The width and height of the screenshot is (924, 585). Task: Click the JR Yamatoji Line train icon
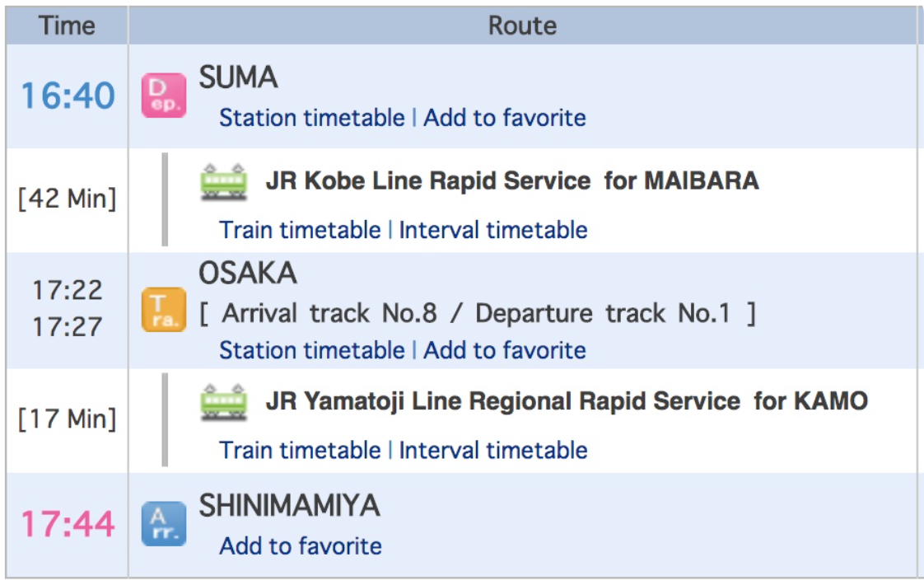click(224, 402)
